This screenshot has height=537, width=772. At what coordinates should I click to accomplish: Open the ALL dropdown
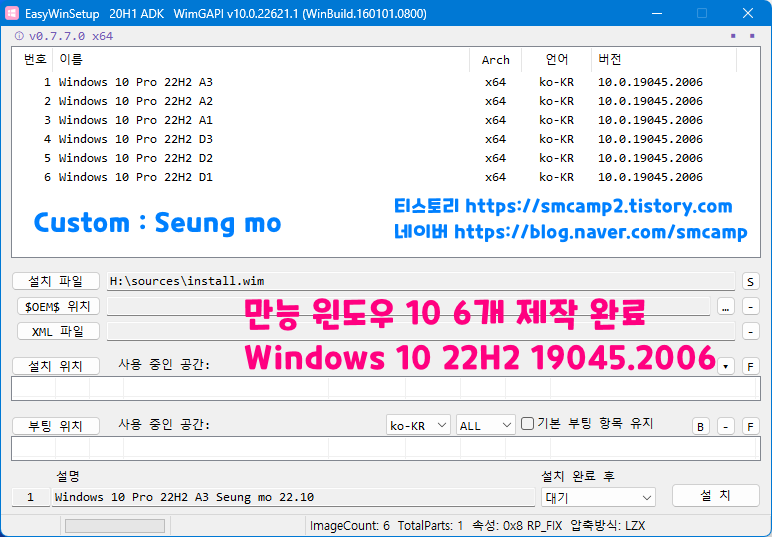pyautogui.click(x=485, y=425)
